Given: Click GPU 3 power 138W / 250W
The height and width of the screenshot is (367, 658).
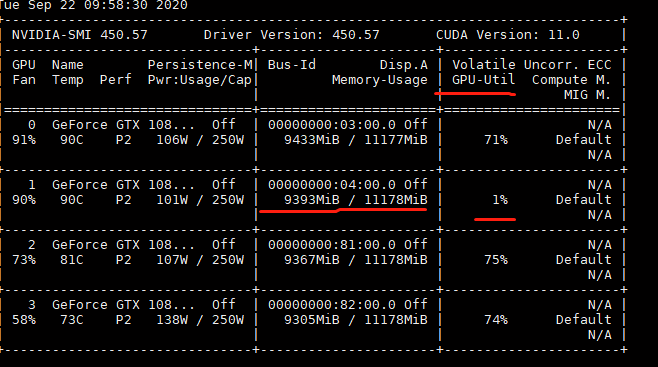Looking at the screenshot, I should (x=200, y=320).
